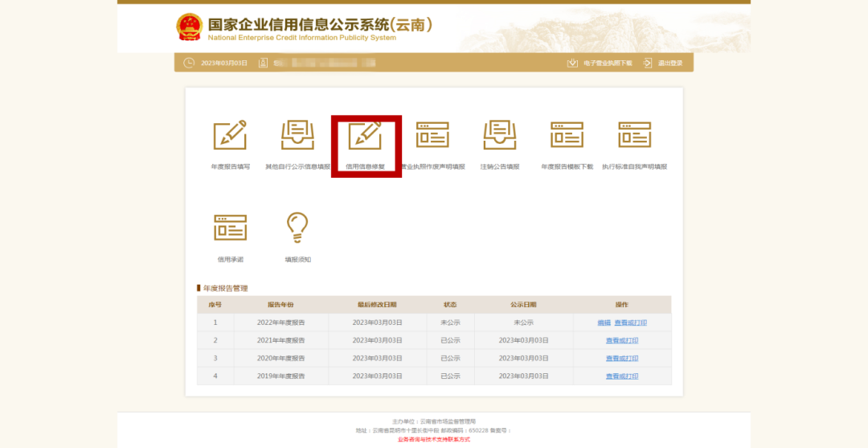This screenshot has height=448, width=868.
Task: Click the user account icon in header
Action: 263,63
